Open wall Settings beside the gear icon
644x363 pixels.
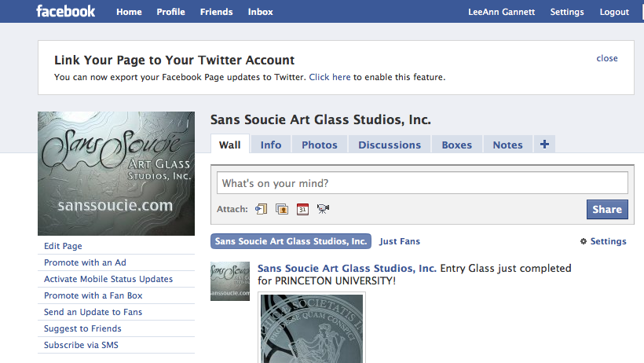tap(608, 241)
